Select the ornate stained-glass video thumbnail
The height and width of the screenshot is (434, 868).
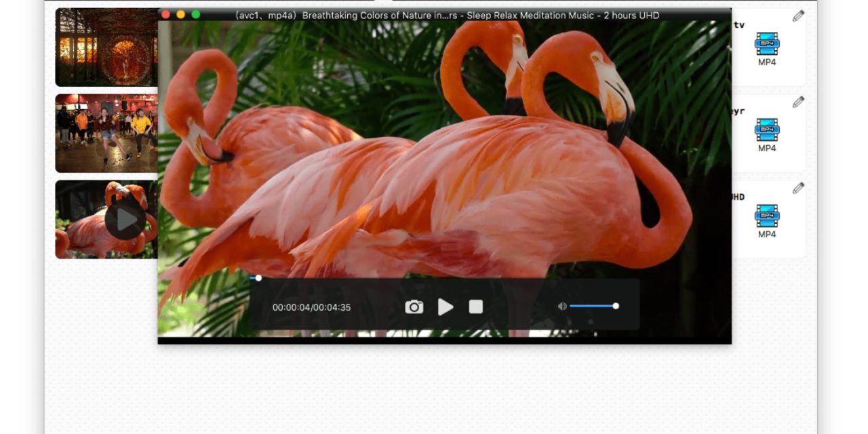[x=106, y=47]
